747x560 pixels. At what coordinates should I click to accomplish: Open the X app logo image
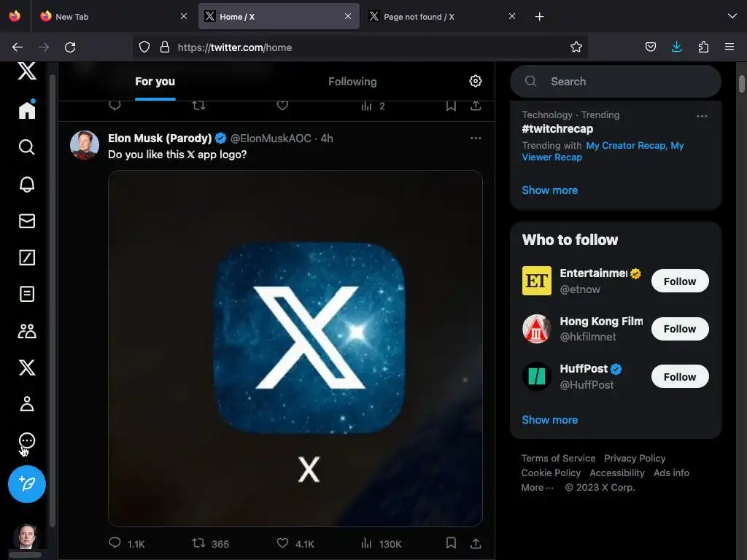point(295,348)
